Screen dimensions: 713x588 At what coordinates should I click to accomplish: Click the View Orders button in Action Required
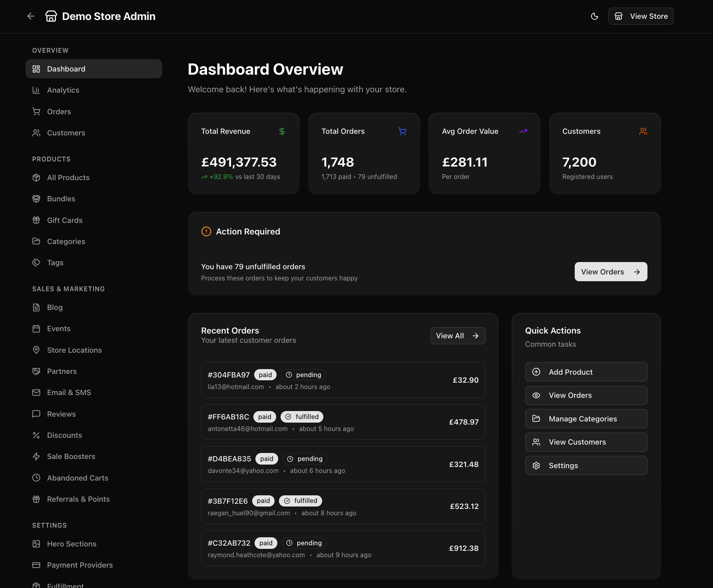pyautogui.click(x=611, y=272)
